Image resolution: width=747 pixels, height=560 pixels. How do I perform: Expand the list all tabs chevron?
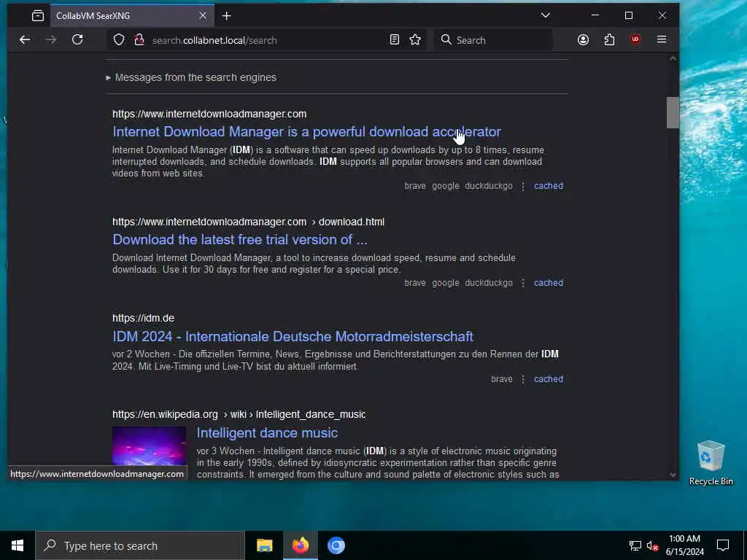546,15
